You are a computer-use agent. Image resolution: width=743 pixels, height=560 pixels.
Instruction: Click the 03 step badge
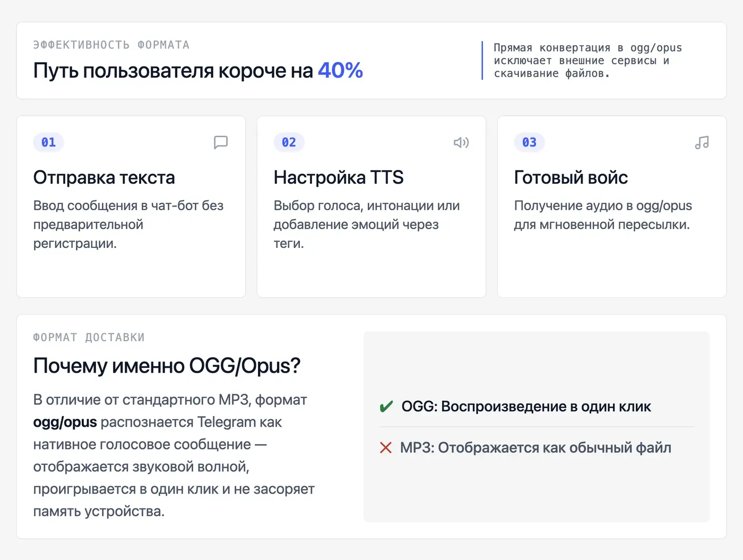529,142
